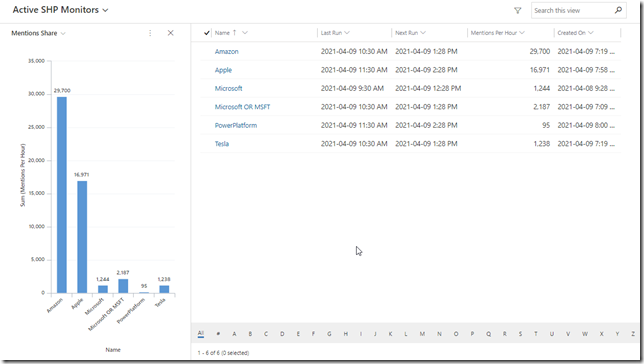
Task: Click the Sum (Mentions Per Hour) axis label
Action: click(x=23, y=175)
